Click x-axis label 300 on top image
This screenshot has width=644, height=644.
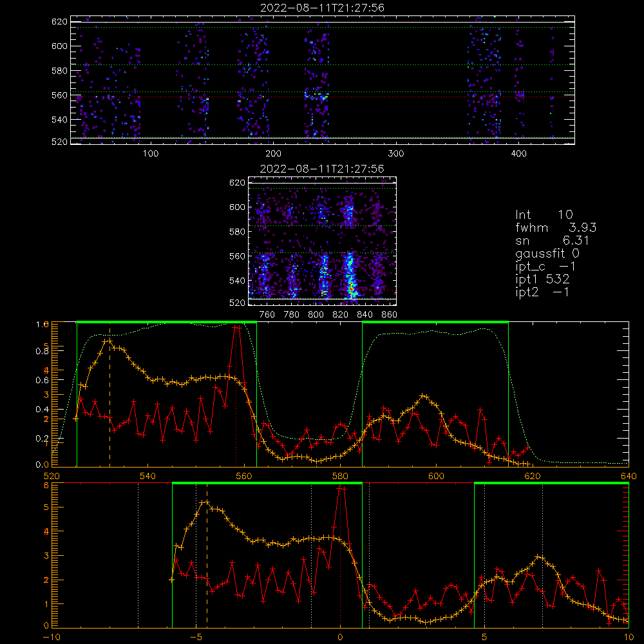coord(395,154)
